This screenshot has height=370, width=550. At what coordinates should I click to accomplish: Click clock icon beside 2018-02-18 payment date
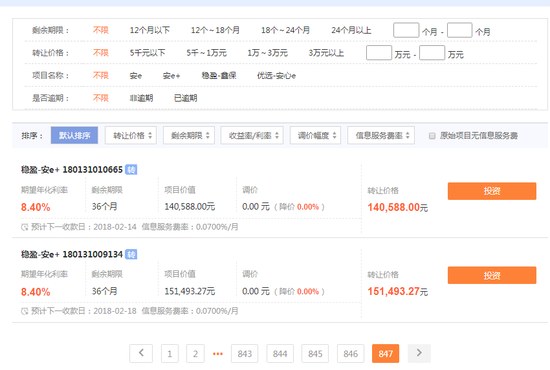[24, 311]
